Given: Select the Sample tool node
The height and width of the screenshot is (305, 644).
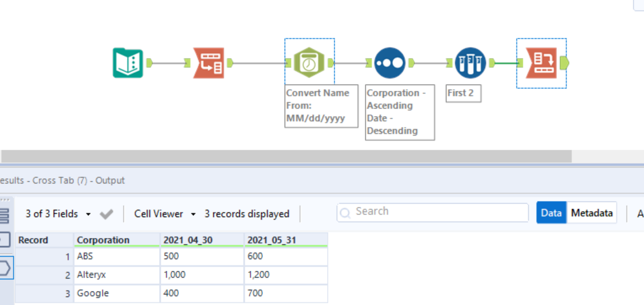Looking at the screenshot, I should click(470, 63).
